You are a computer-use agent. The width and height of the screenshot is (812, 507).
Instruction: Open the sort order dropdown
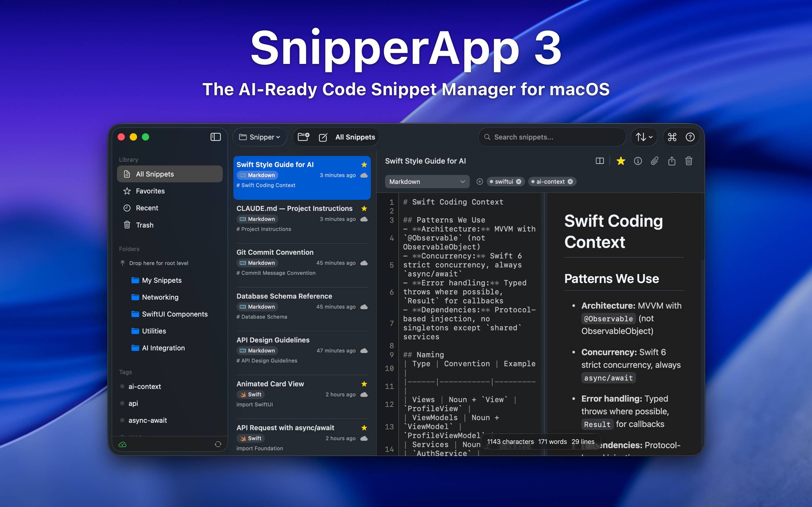pyautogui.click(x=644, y=137)
